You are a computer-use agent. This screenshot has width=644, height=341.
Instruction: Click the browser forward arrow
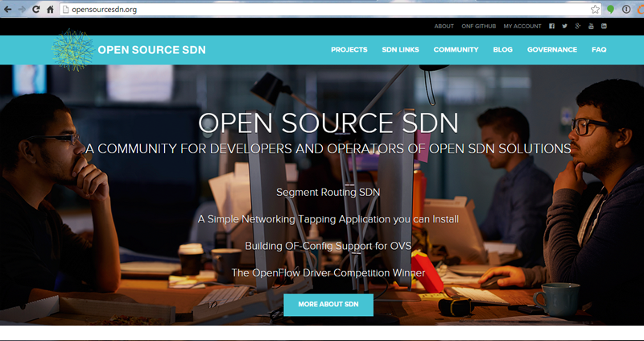tap(23, 9)
